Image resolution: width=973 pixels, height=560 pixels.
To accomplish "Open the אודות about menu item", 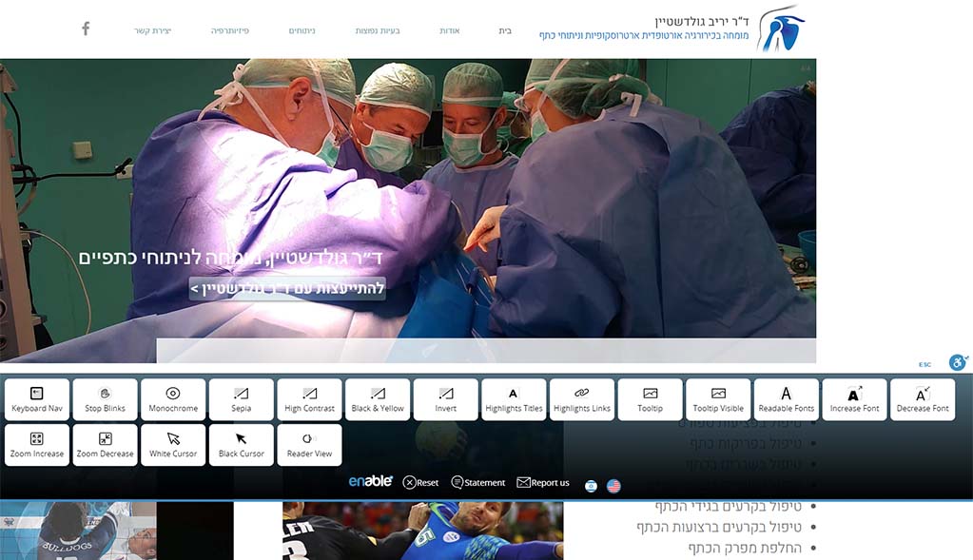I will (x=450, y=30).
